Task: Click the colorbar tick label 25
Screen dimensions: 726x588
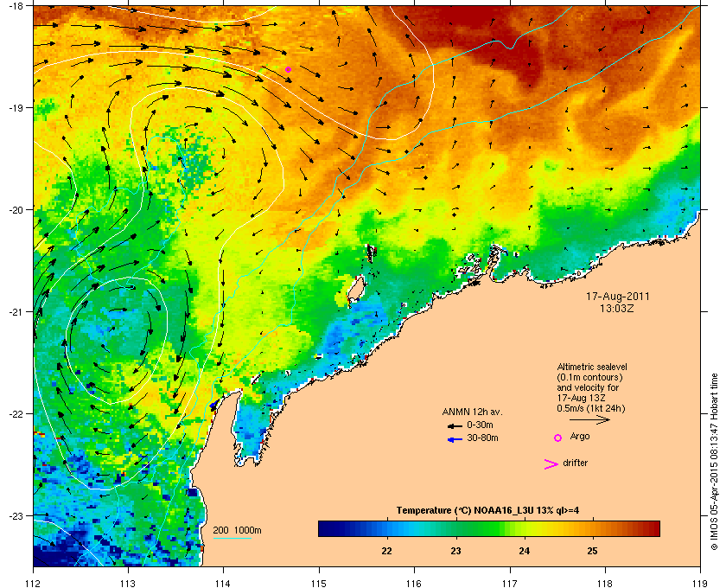Action: click(x=592, y=551)
